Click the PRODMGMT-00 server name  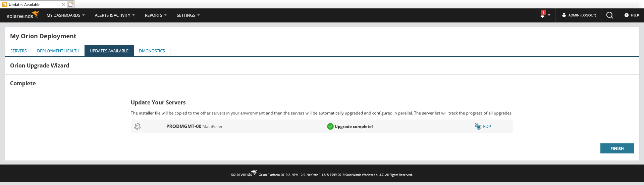184,126
